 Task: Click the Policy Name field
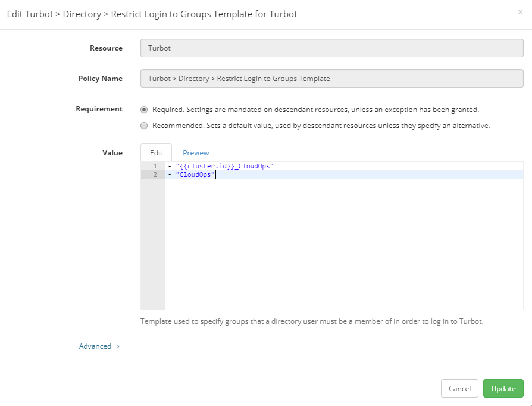coord(332,79)
